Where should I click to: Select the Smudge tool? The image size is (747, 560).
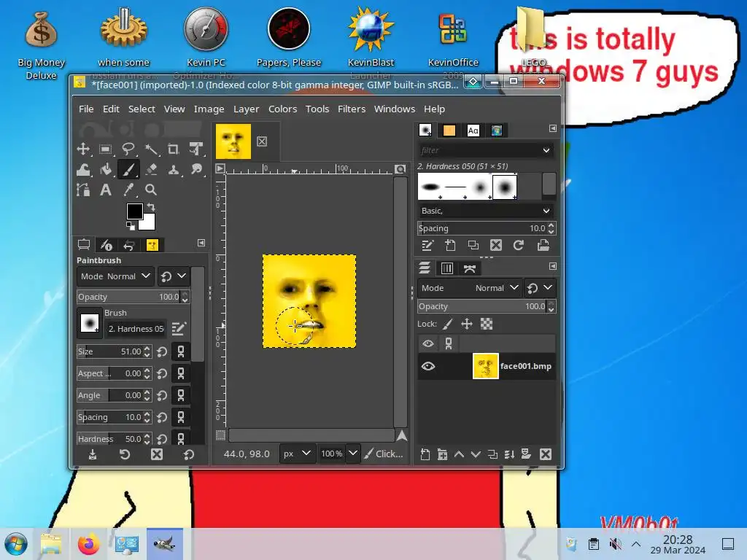pyautogui.click(x=196, y=169)
